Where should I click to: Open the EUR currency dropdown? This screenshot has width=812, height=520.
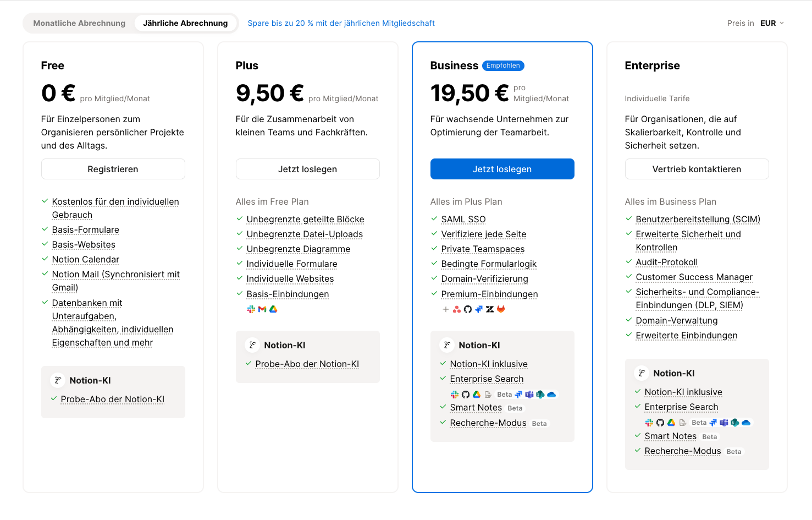pyautogui.click(x=772, y=23)
